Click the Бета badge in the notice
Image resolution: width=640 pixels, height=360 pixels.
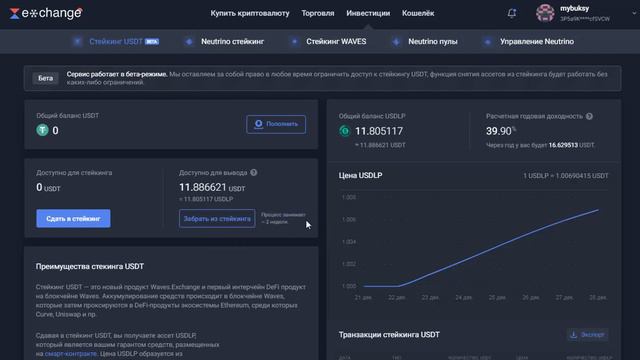click(45, 78)
